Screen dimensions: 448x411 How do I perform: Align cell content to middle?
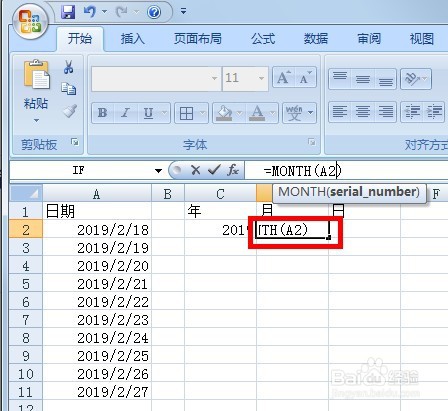[363, 79]
